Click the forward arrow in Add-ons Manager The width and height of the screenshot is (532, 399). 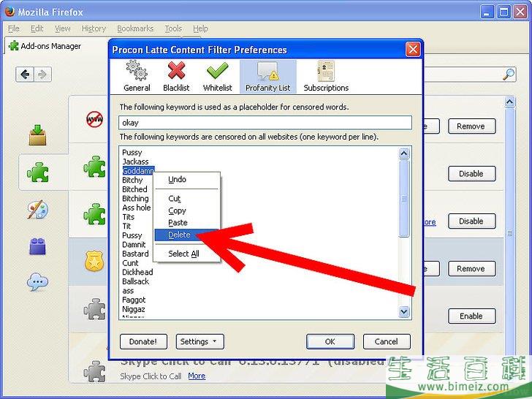pyautogui.click(x=42, y=75)
